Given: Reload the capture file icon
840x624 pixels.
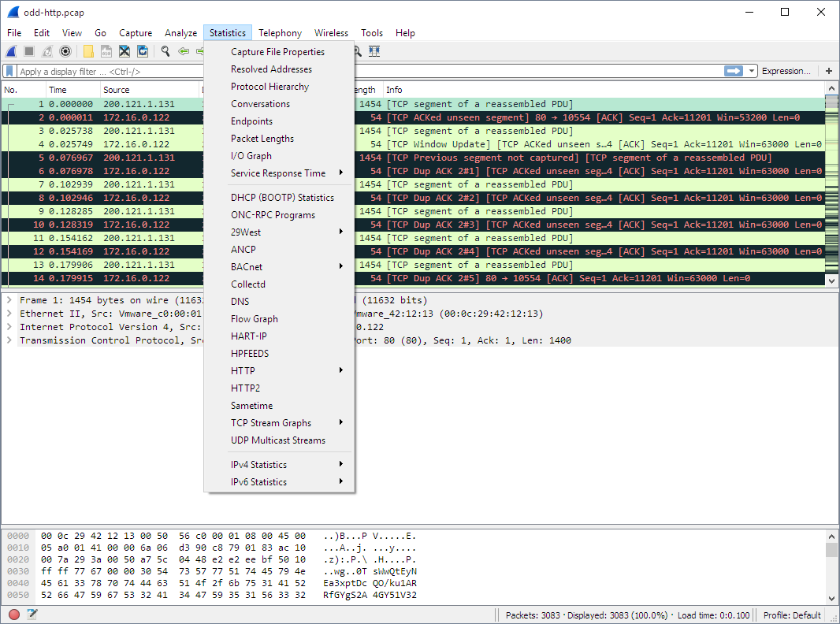Looking at the screenshot, I should [143, 51].
